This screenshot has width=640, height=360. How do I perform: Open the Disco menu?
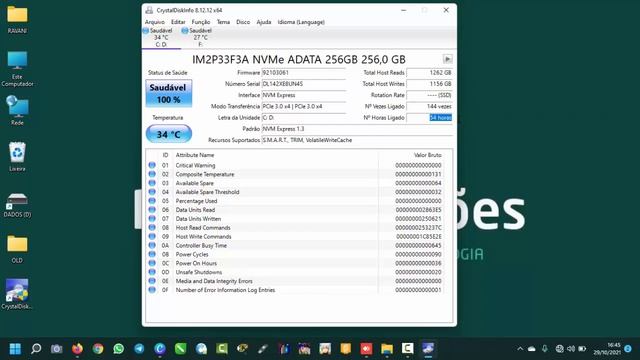243,22
